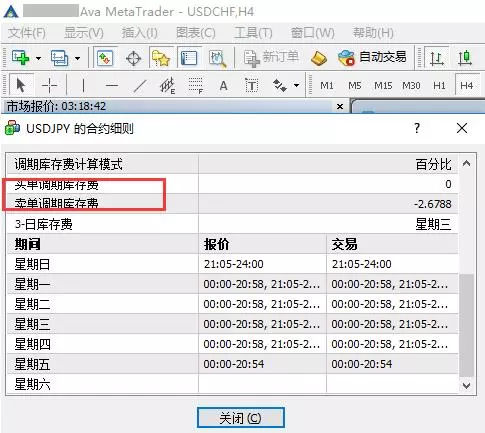Open the MetaEditor yellow book icon
This screenshot has height=433, width=485.
tap(319, 58)
